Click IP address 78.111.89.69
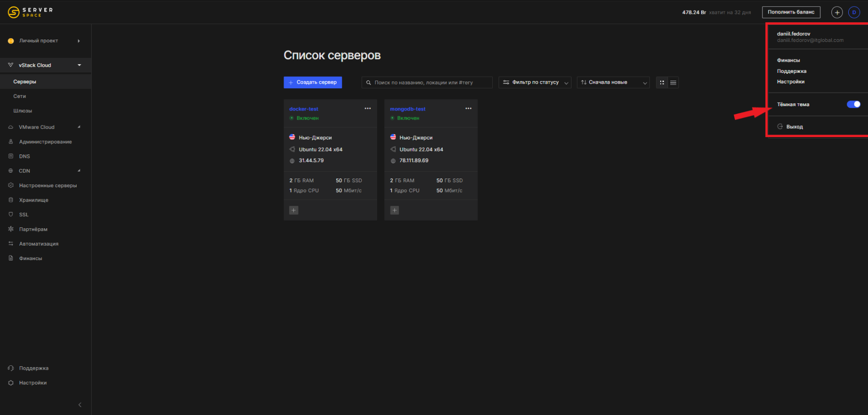The image size is (868, 415). click(414, 161)
